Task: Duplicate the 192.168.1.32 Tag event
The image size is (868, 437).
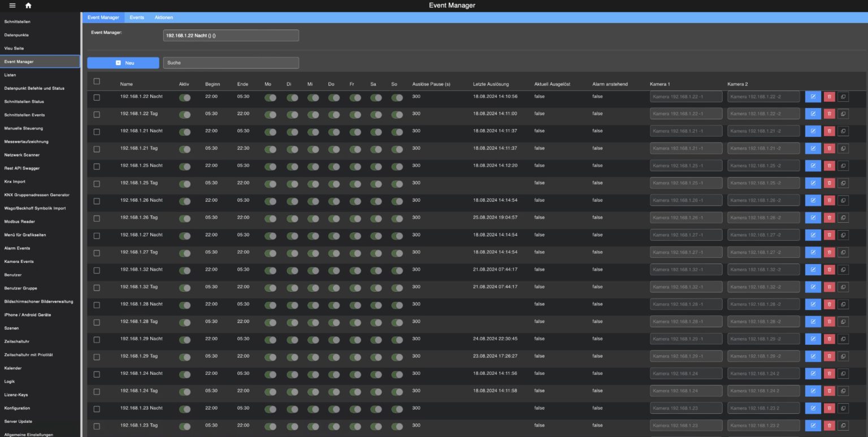Action: (x=843, y=287)
